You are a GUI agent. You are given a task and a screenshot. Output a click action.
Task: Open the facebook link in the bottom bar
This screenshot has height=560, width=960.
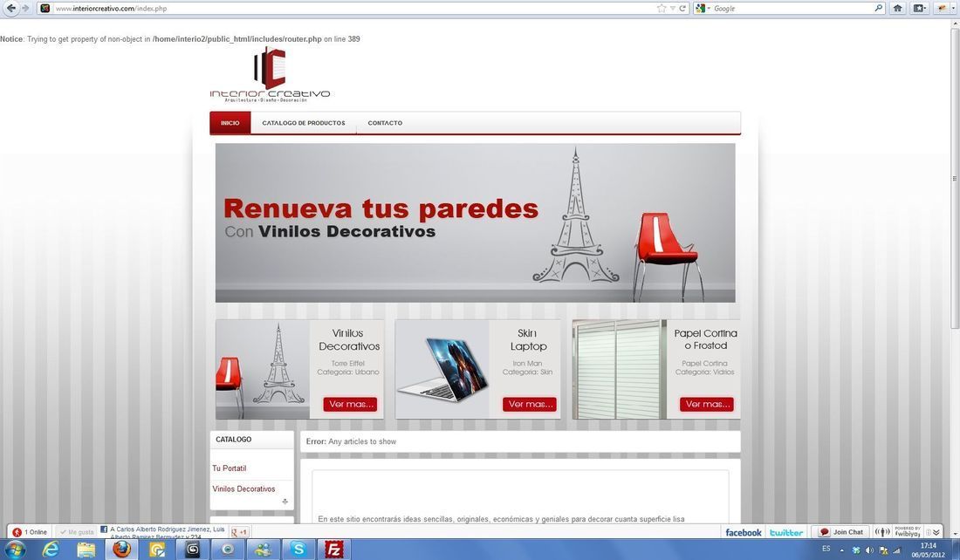pos(744,532)
